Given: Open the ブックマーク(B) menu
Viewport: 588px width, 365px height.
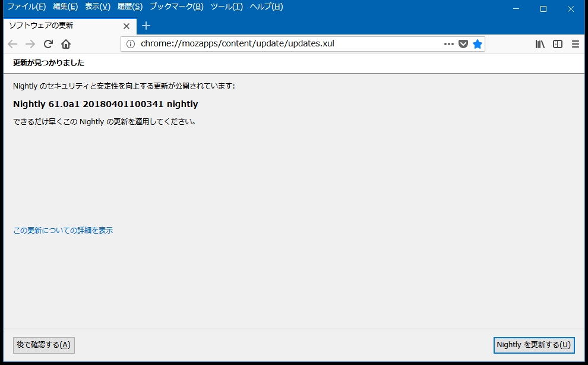Looking at the screenshot, I should 176,7.
